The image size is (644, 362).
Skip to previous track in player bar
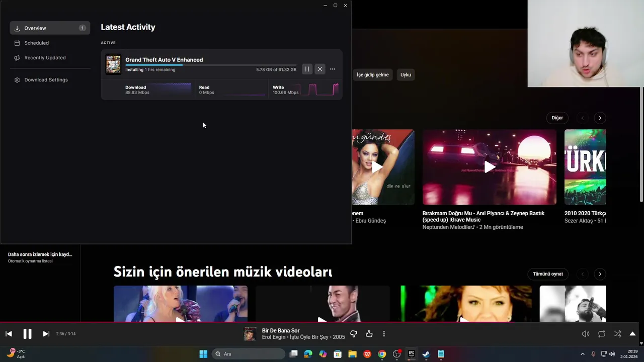(x=9, y=334)
